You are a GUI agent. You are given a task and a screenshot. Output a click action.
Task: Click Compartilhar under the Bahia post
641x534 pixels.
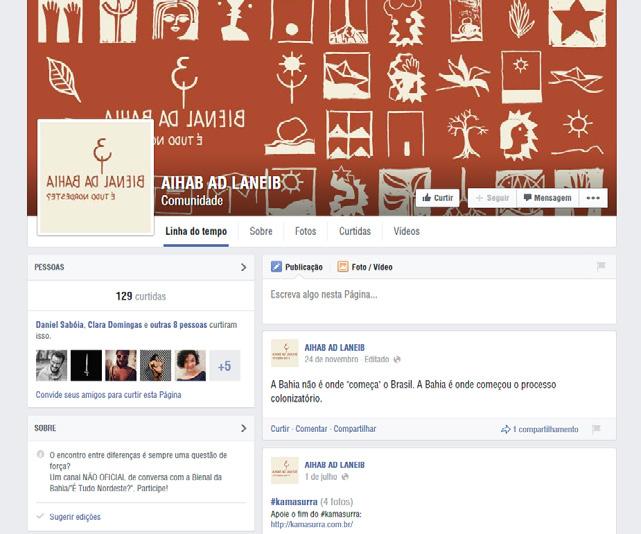tap(354, 429)
